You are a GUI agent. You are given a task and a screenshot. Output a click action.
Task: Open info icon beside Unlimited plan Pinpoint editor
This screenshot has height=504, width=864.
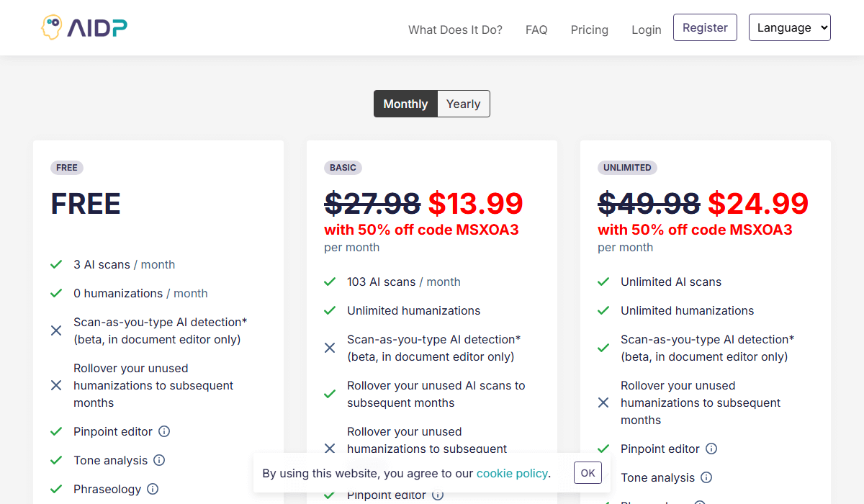pos(711,449)
